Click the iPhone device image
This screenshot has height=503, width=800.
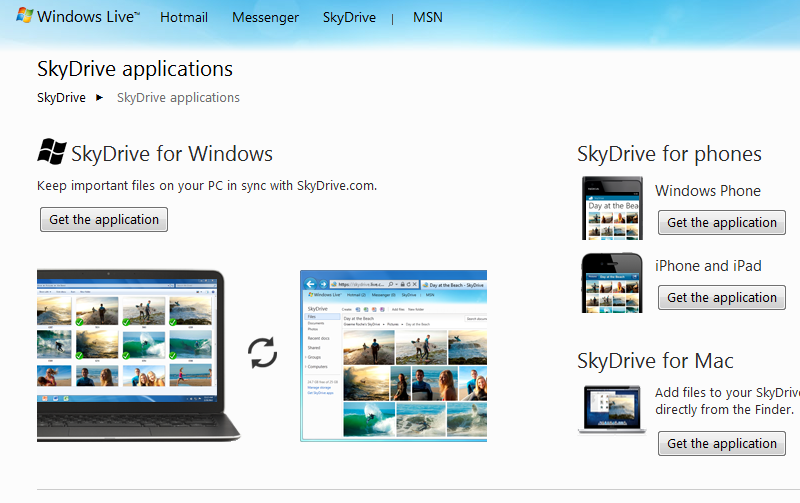point(612,283)
